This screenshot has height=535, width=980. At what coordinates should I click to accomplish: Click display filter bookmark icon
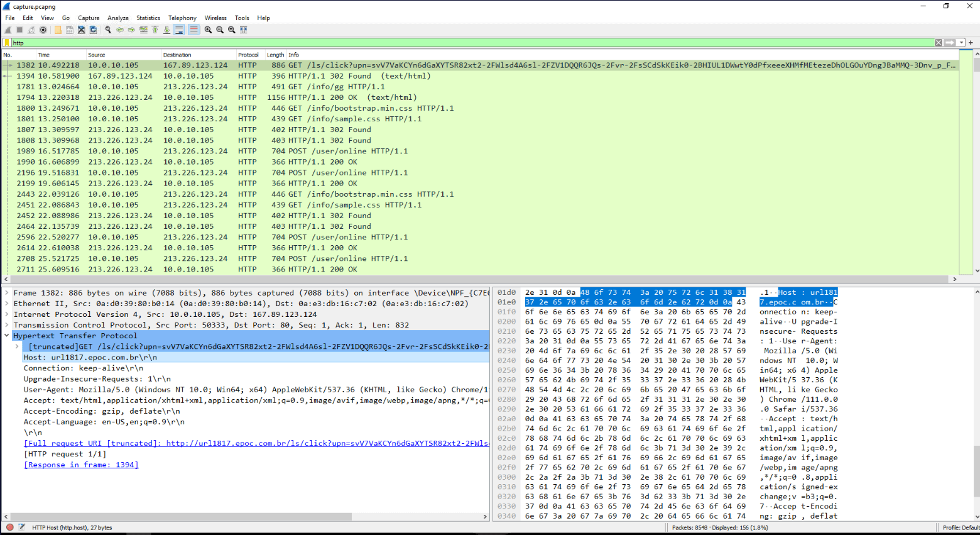(x=8, y=43)
